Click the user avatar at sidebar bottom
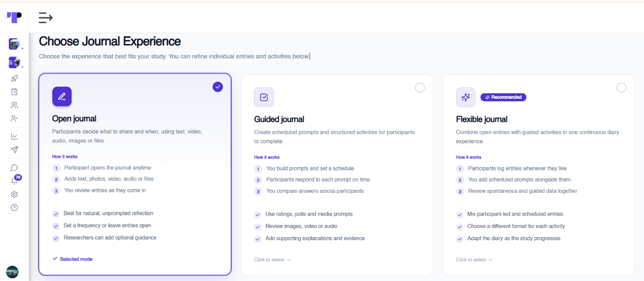Image resolution: width=644 pixels, height=281 pixels. [x=12, y=272]
